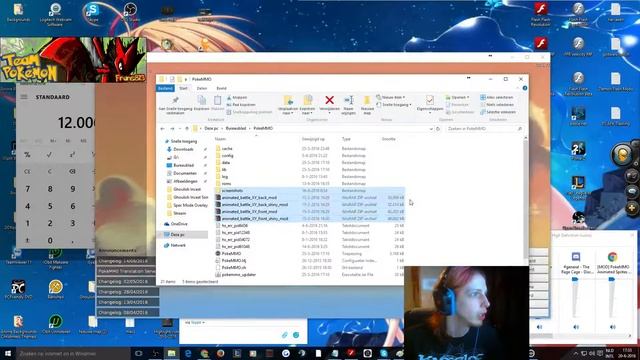Collapse the Explorer ribbon chevron

pos(518,88)
